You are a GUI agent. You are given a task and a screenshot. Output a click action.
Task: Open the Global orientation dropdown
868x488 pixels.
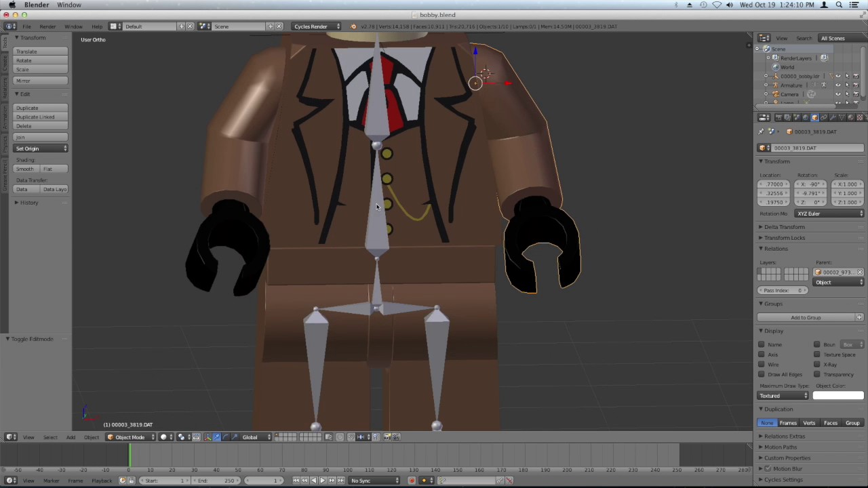(256, 437)
